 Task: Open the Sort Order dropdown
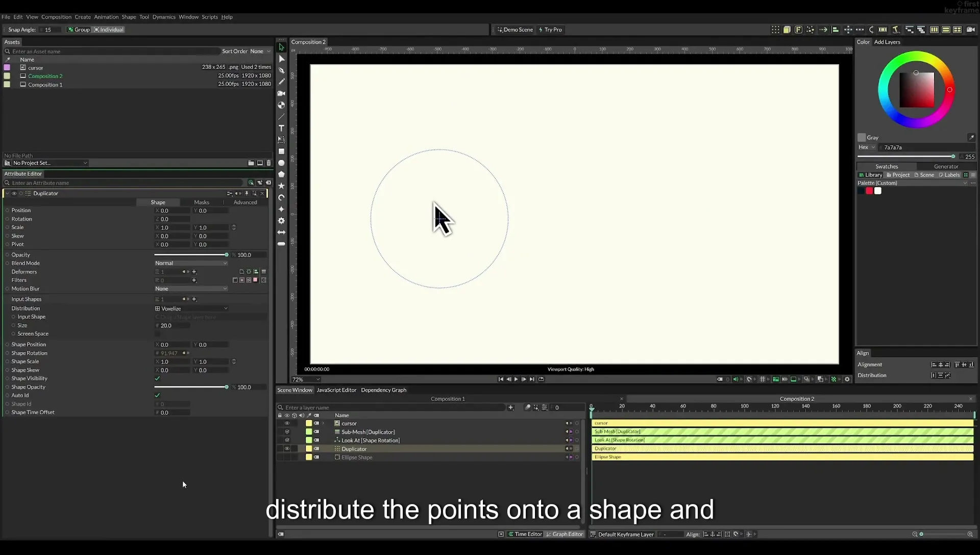click(260, 52)
